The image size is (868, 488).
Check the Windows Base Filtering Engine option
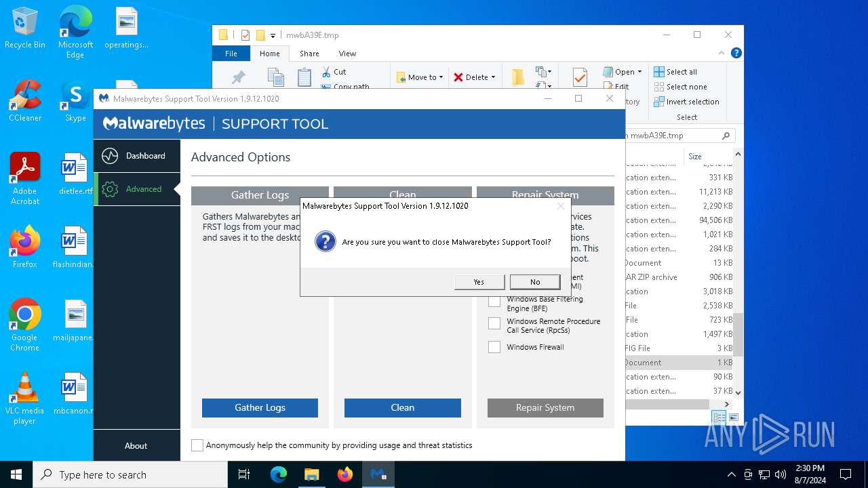[494, 301]
